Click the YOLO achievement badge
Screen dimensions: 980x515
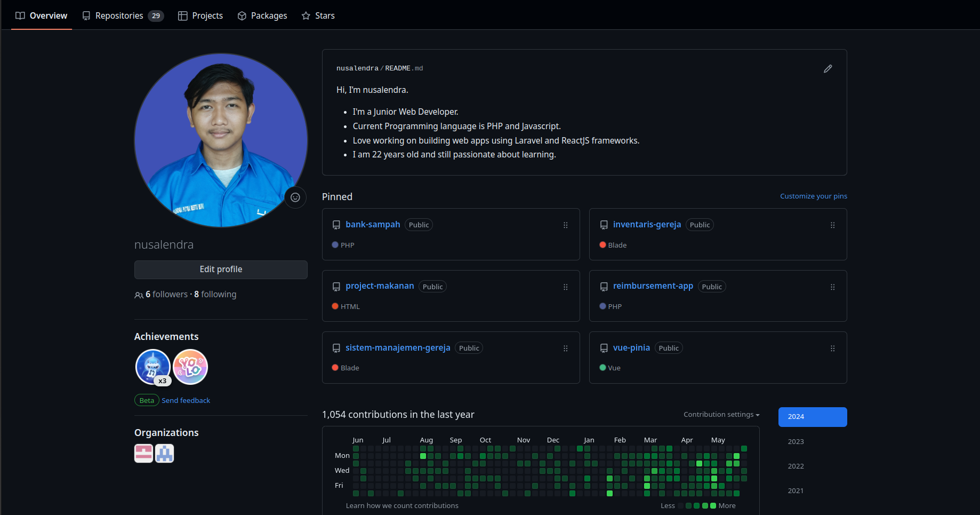pos(190,367)
